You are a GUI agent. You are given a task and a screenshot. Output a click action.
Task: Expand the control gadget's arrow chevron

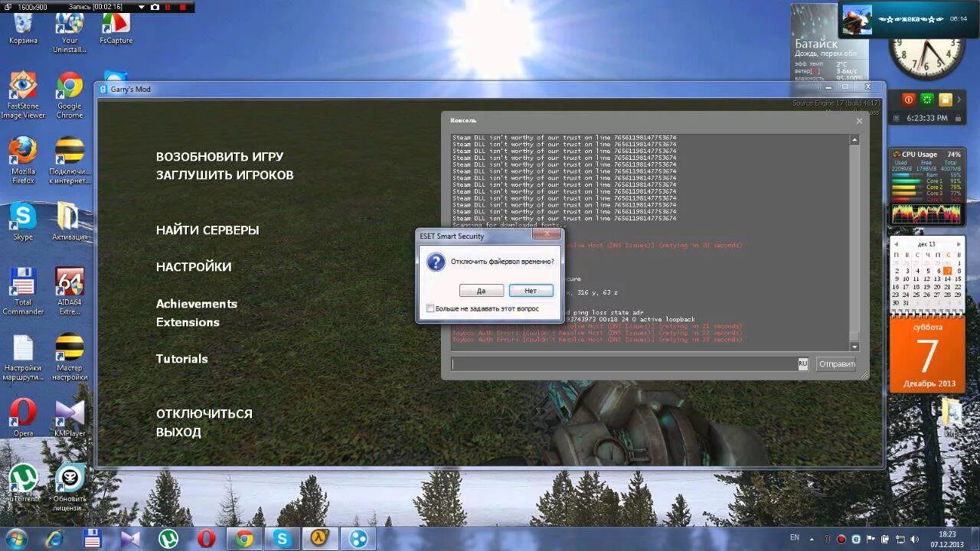coord(961,99)
